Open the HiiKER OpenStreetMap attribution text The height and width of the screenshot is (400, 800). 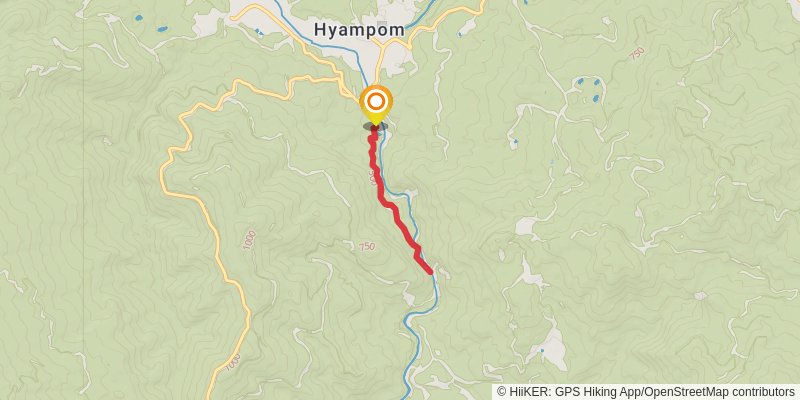648,392
